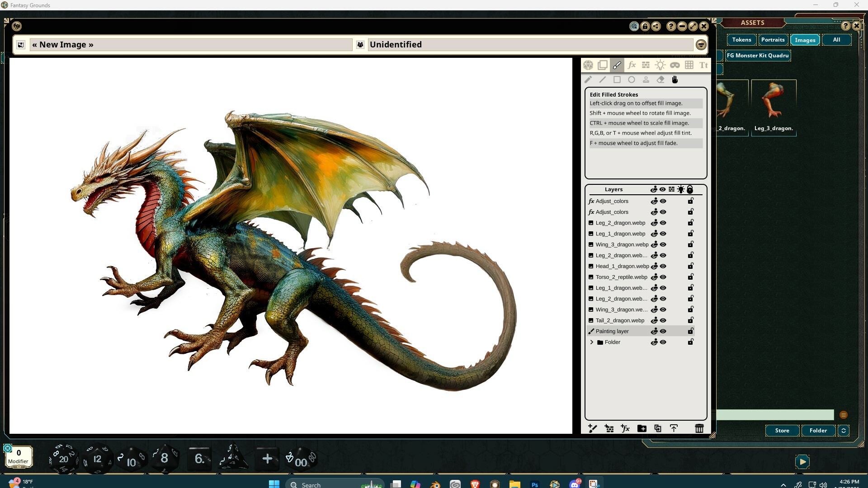Open the lighting effects panel icon
The width and height of the screenshot is (868, 488).
(x=660, y=65)
